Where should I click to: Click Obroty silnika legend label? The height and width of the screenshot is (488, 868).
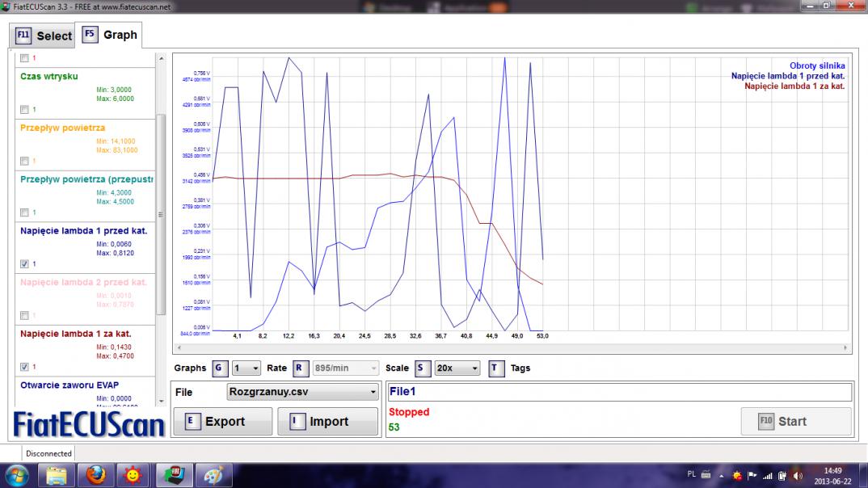(x=817, y=65)
